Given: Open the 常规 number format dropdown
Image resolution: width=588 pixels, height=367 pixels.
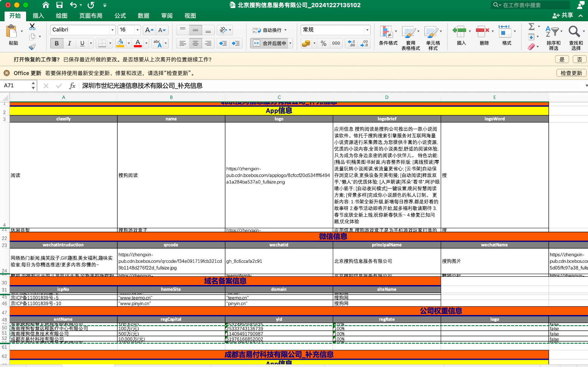Looking at the screenshot, I should [367, 30].
